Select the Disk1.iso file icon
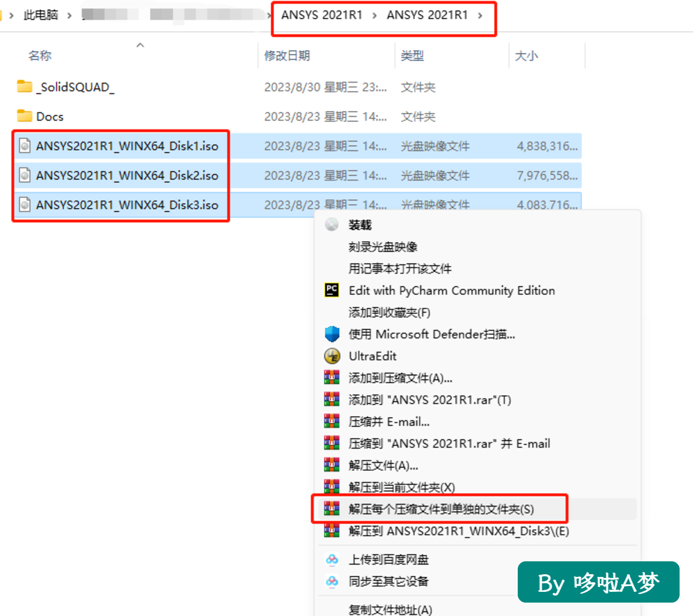This screenshot has width=693, height=616. pos(25,145)
